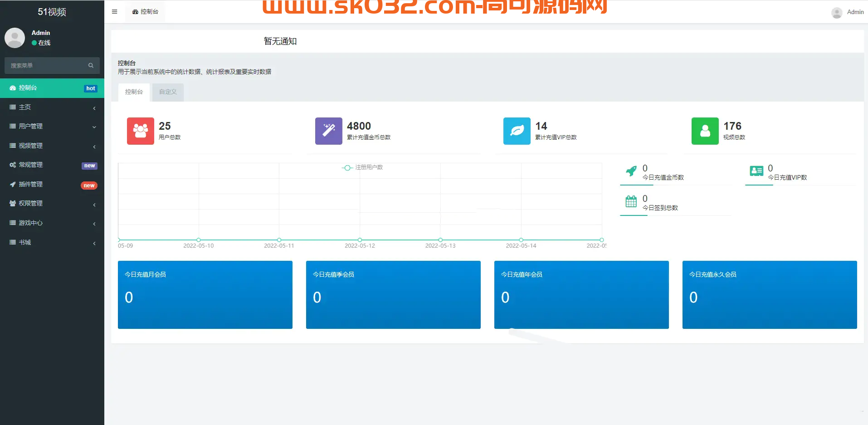
Task: Click the 搜索菜单 search field
Action: pos(52,65)
